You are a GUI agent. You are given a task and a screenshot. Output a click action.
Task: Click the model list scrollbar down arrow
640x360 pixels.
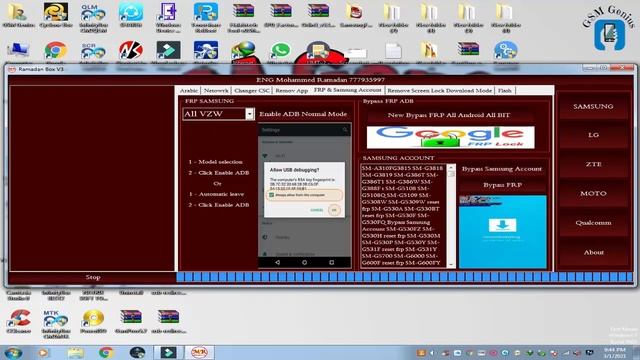(x=451, y=265)
